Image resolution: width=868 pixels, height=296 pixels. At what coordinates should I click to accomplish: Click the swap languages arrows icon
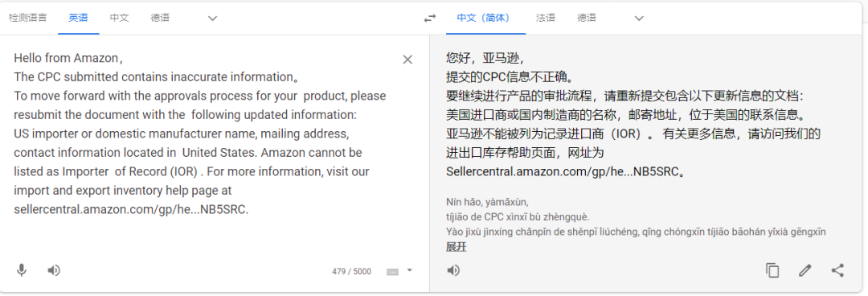(x=429, y=18)
